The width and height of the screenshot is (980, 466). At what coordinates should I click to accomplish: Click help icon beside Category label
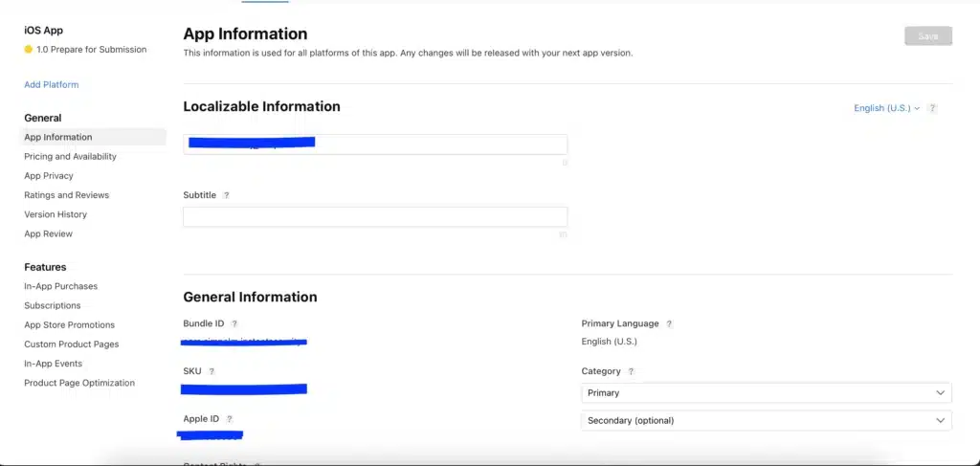tap(631, 371)
